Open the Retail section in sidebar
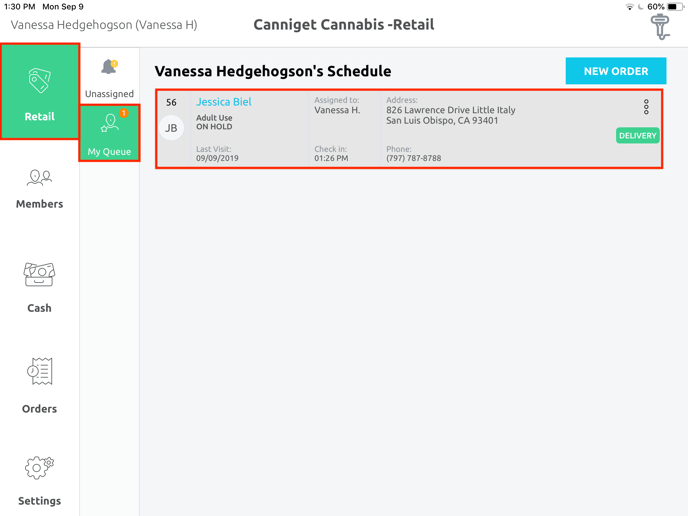The image size is (688, 516). point(40,91)
